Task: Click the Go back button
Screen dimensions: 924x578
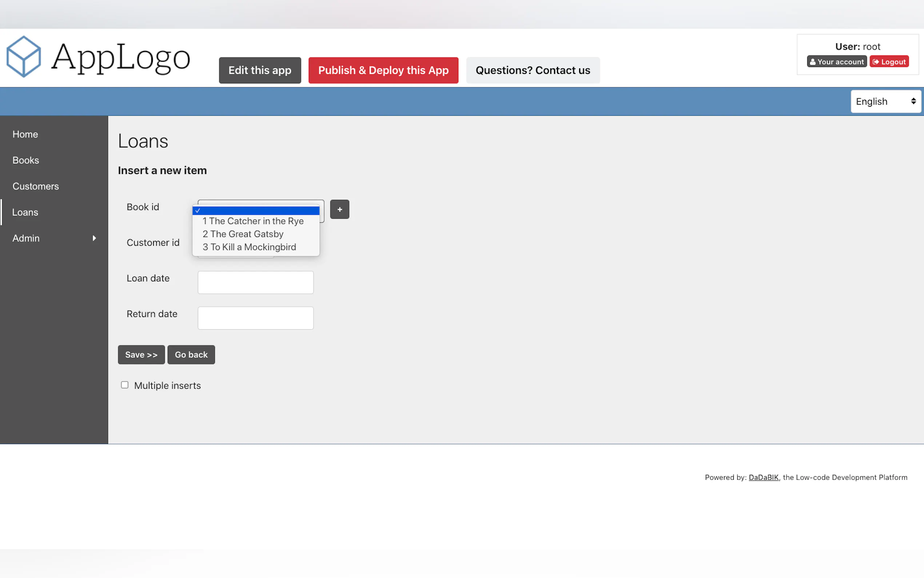Action: coord(191,355)
